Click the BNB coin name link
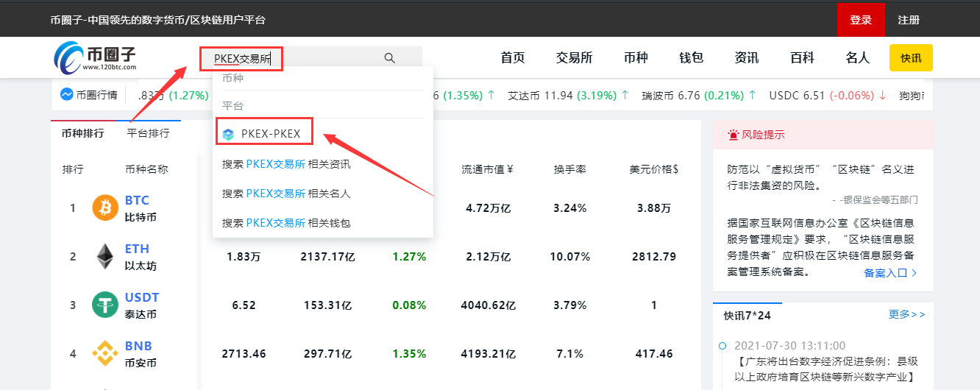The height and width of the screenshot is (390, 980). click(138, 346)
